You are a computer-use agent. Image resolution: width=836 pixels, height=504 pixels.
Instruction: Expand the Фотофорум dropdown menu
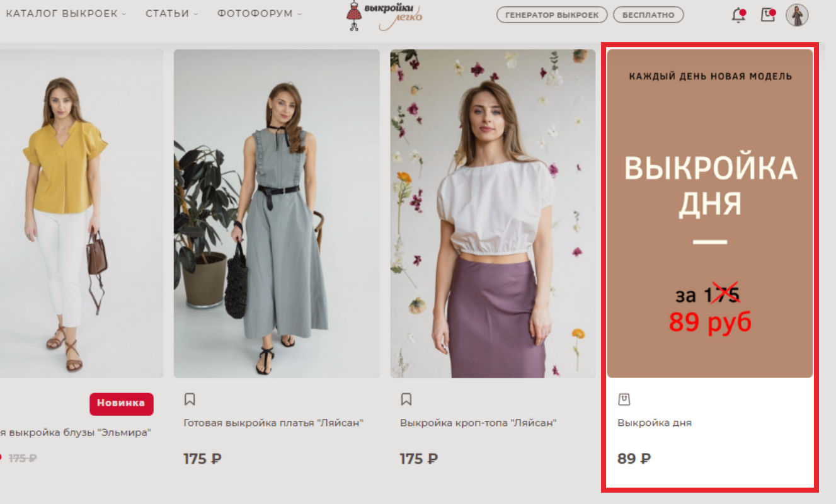(259, 14)
